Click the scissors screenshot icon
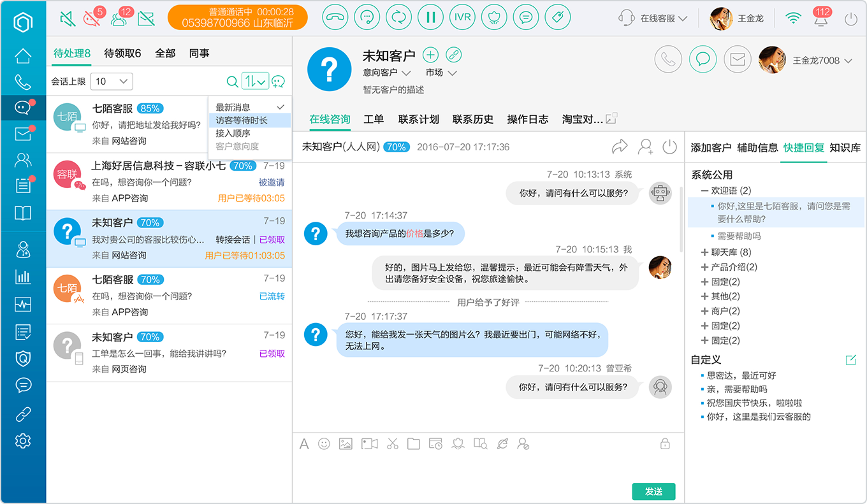Screen dimensions: 867x504 (392, 443)
